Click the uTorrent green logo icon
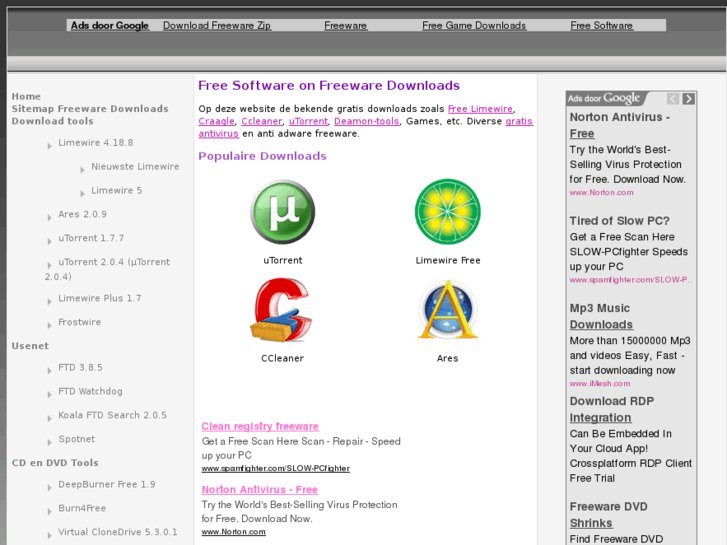Image resolution: width=727 pixels, height=545 pixels. pyautogui.click(x=282, y=212)
